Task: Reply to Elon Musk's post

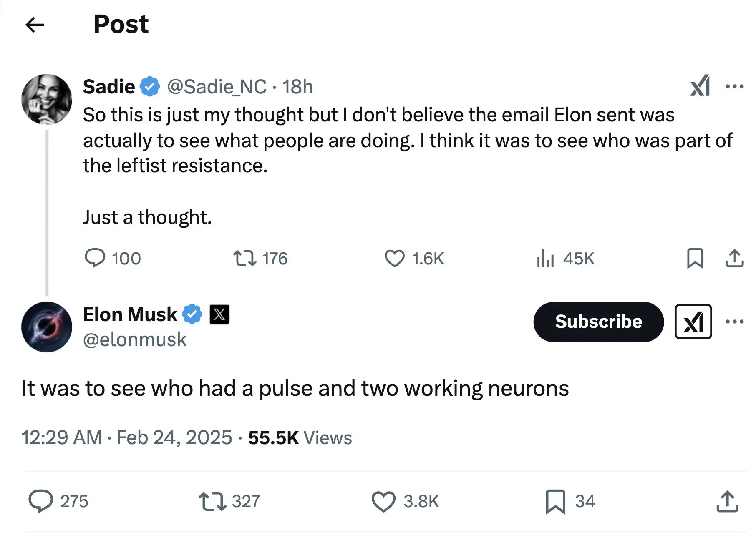Action: click(x=40, y=501)
